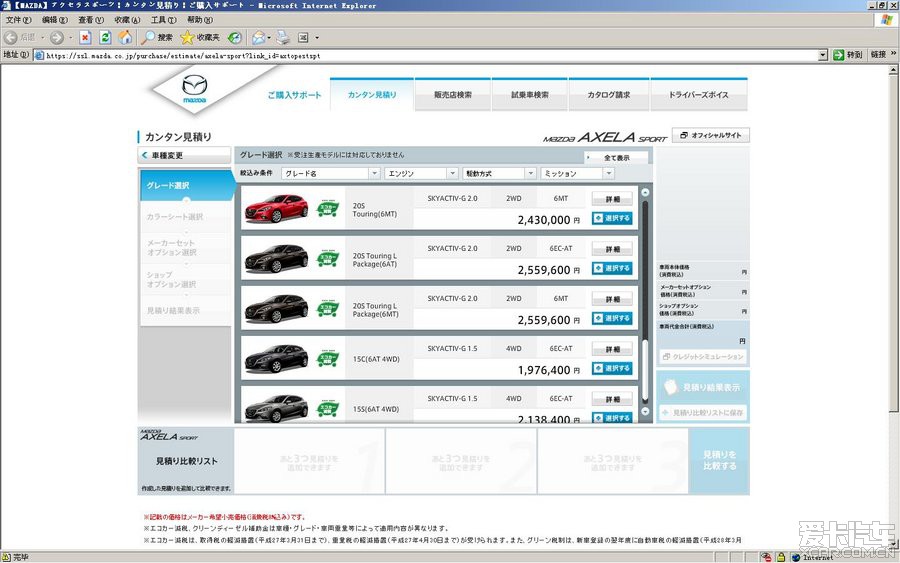Click the 車種変更 button

(185, 155)
